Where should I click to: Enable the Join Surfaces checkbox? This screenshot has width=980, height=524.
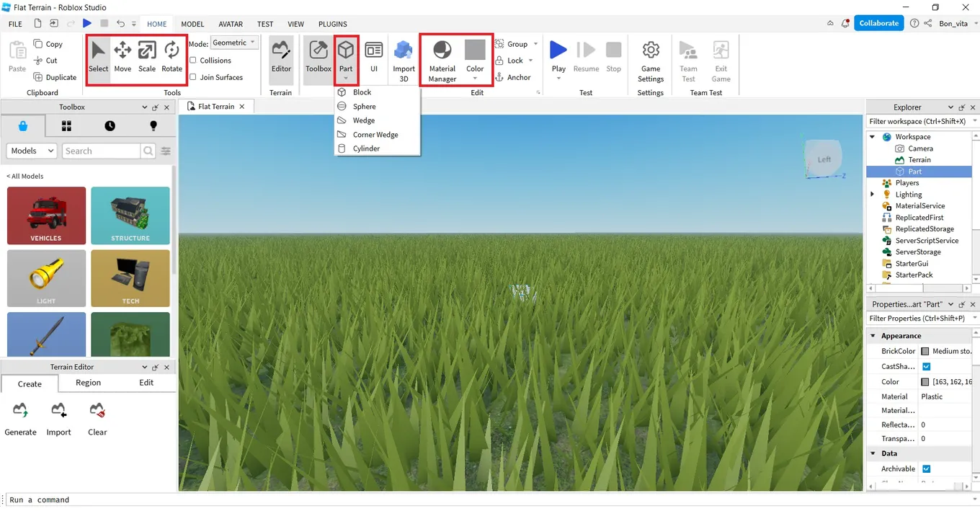193,77
